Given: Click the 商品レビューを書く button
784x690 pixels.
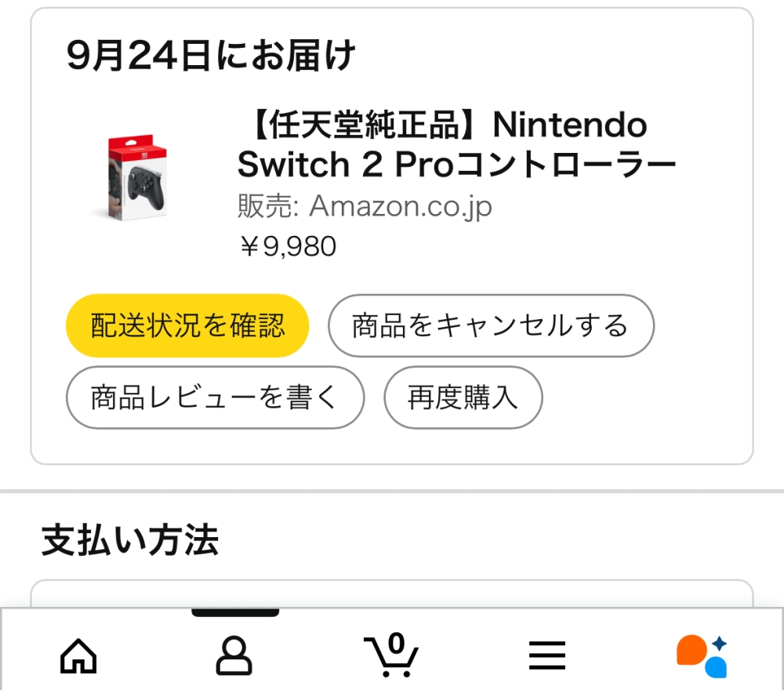Looking at the screenshot, I should [x=215, y=398].
